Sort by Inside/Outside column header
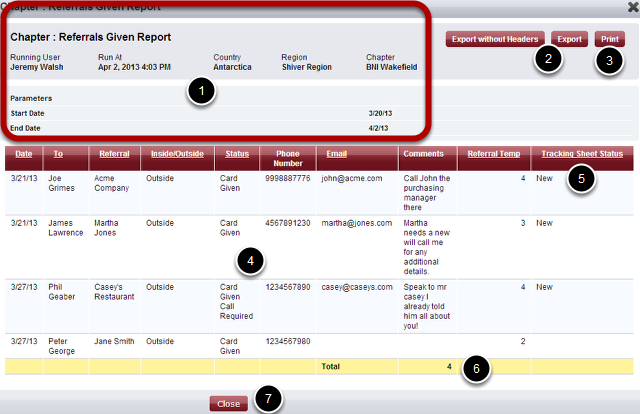The height and width of the screenshot is (414, 640). coord(176,154)
